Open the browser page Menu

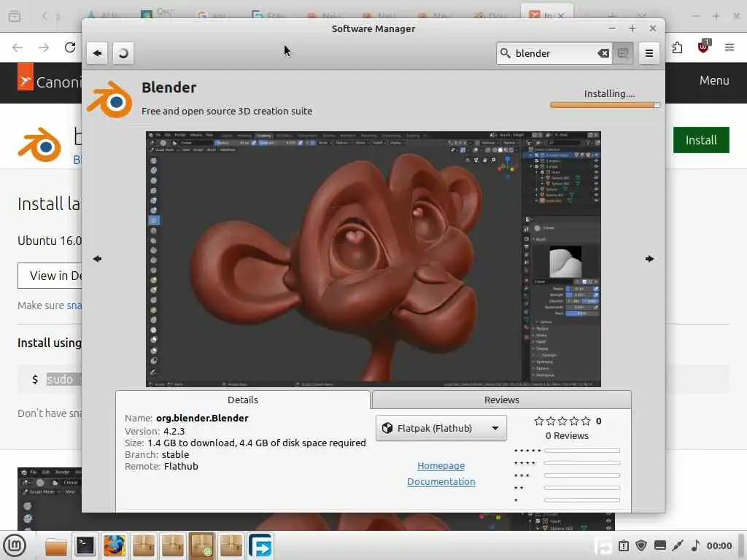click(x=714, y=80)
